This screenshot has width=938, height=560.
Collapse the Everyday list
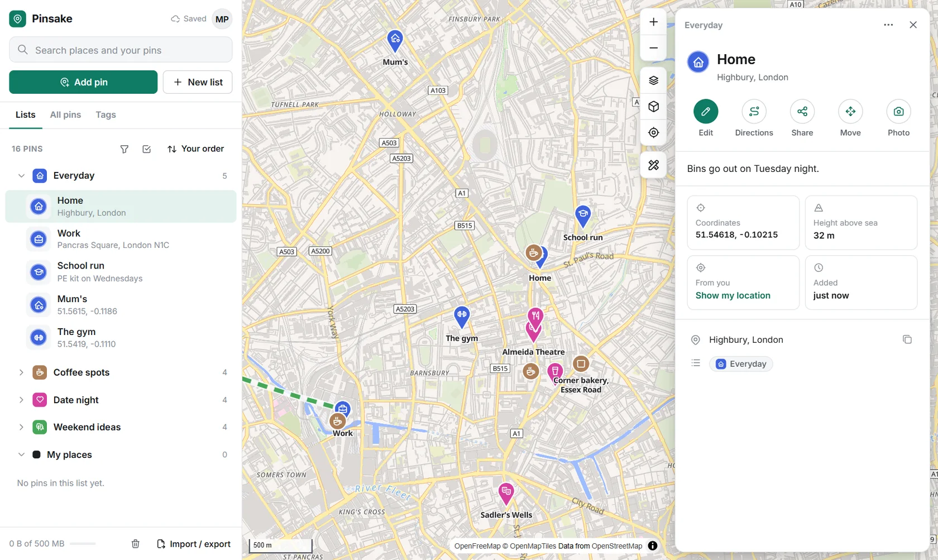21,176
